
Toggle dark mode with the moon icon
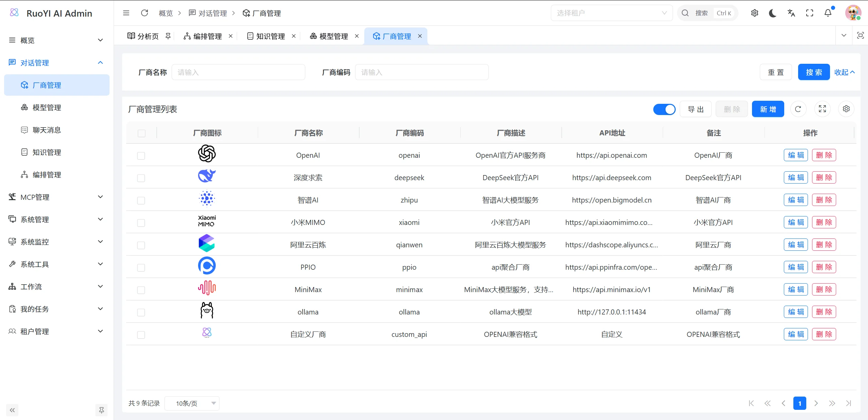(x=772, y=13)
